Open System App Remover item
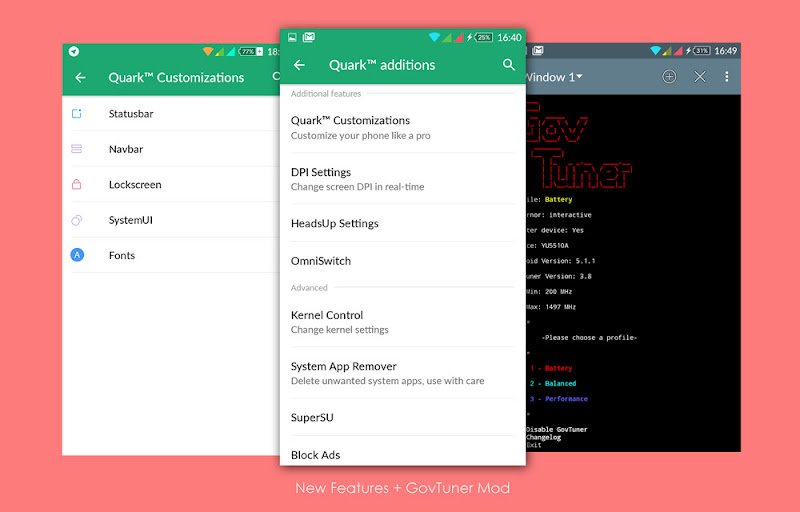The width and height of the screenshot is (800, 512). click(403, 373)
